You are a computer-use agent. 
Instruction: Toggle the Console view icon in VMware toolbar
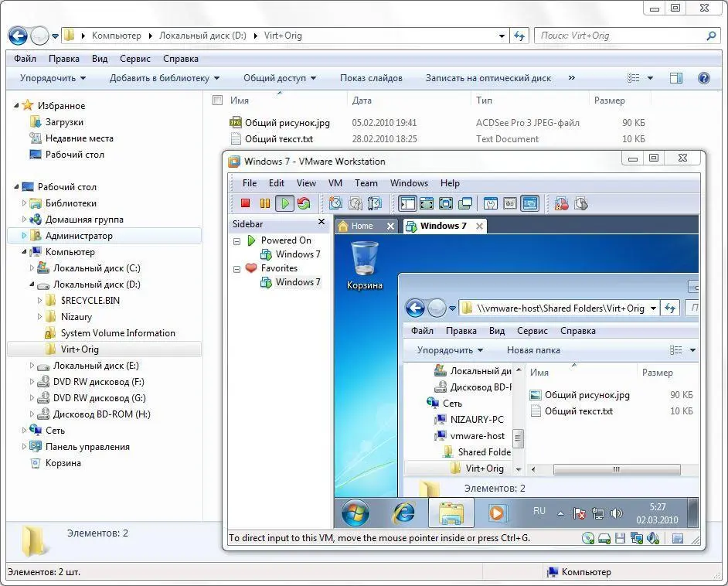529,203
